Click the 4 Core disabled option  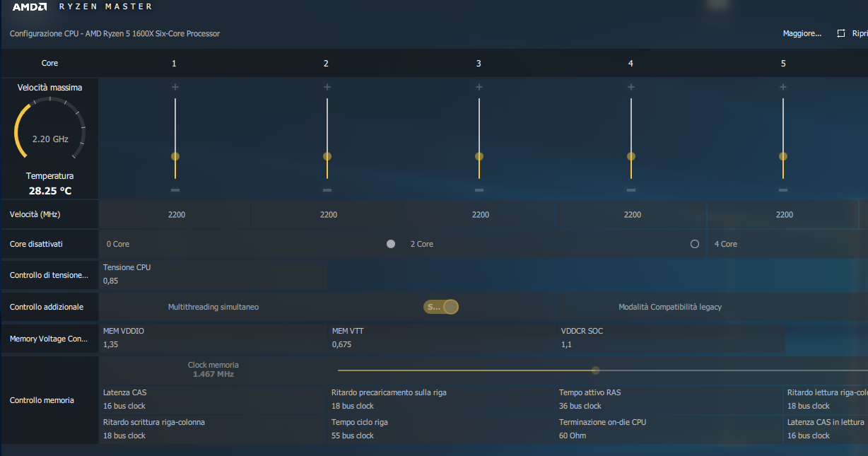tap(726, 244)
